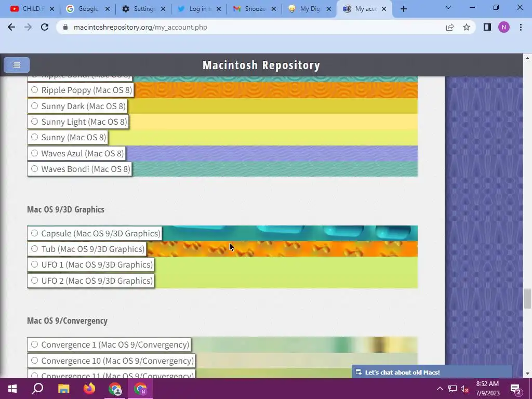Screen dimensions: 532x399
Task: Click the address bar URL
Action: click(140, 27)
